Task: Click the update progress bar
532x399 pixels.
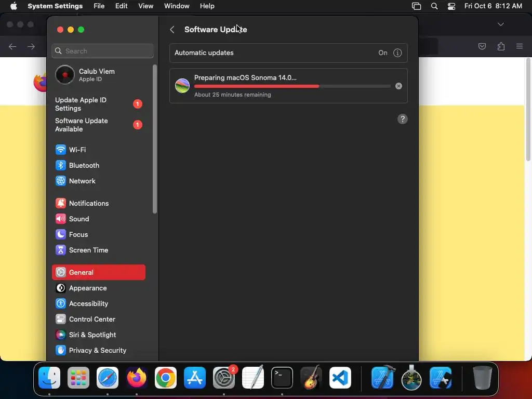Action: coord(292,87)
